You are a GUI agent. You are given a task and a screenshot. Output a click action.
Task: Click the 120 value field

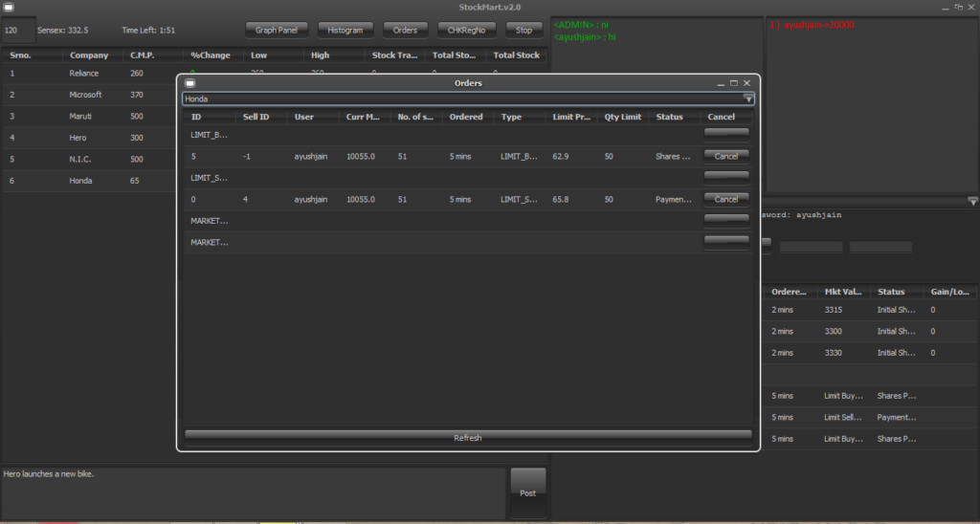pos(18,30)
